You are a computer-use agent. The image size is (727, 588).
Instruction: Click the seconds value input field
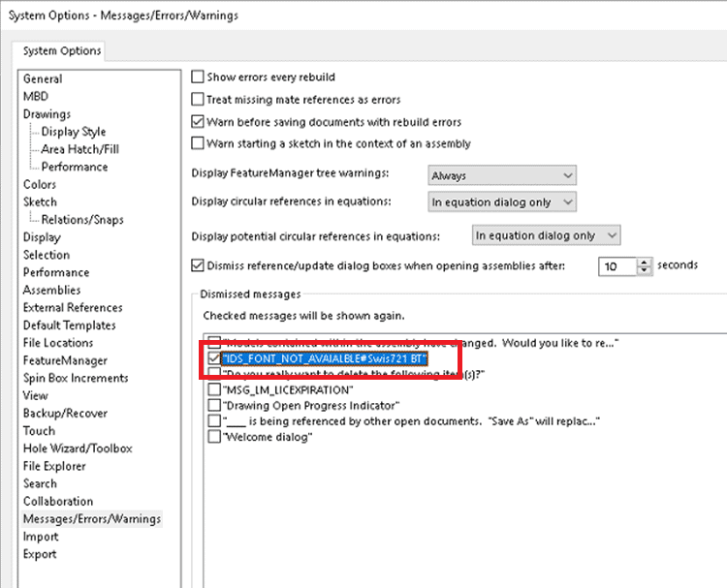[x=616, y=265]
